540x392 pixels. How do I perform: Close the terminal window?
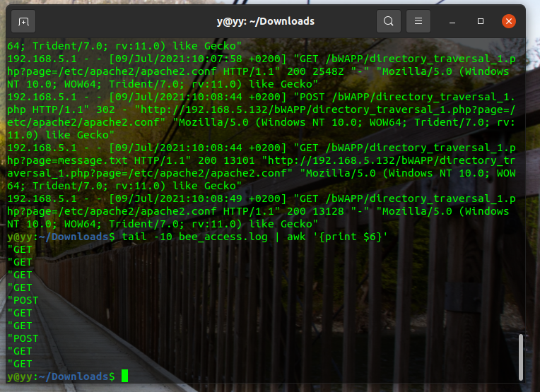(509, 21)
